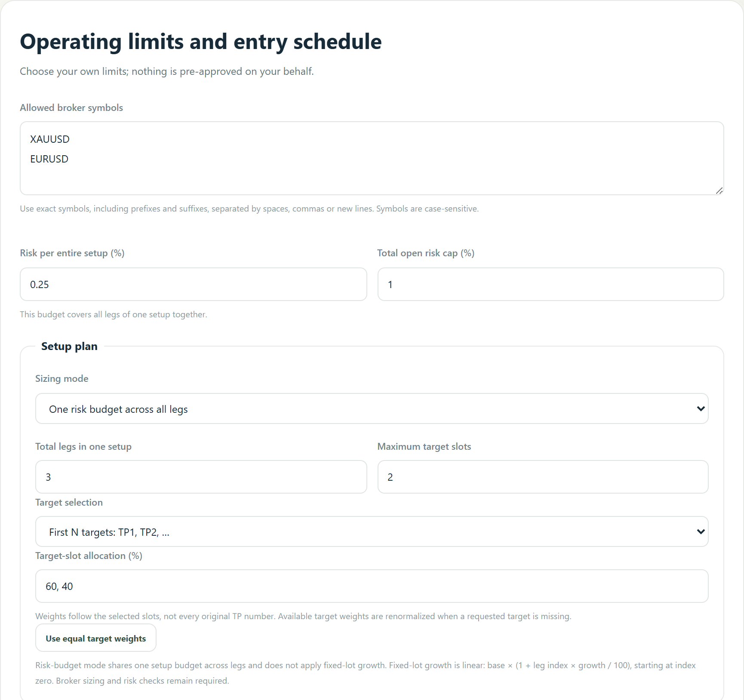Click the Risk per entire setup field
744x700 pixels.
coord(193,284)
